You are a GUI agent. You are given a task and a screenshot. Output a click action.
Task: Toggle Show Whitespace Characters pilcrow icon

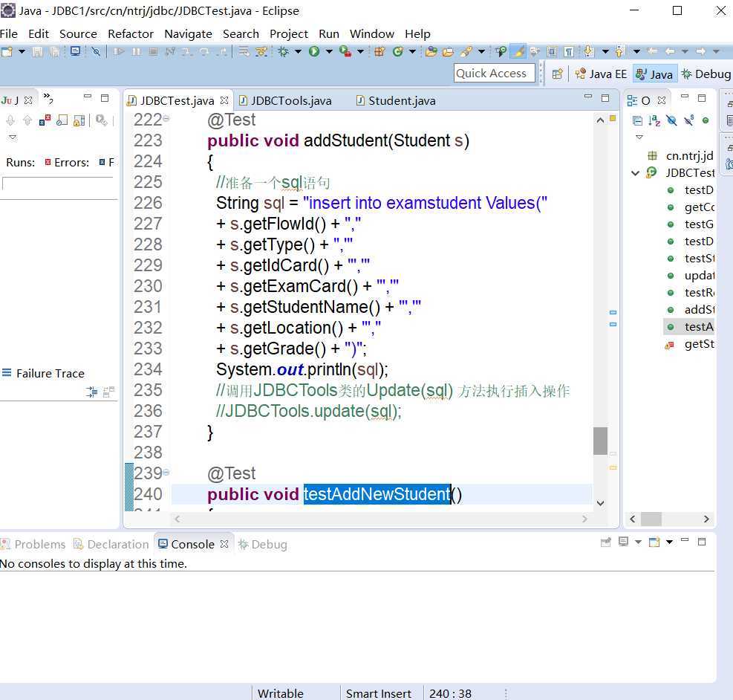pos(568,51)
